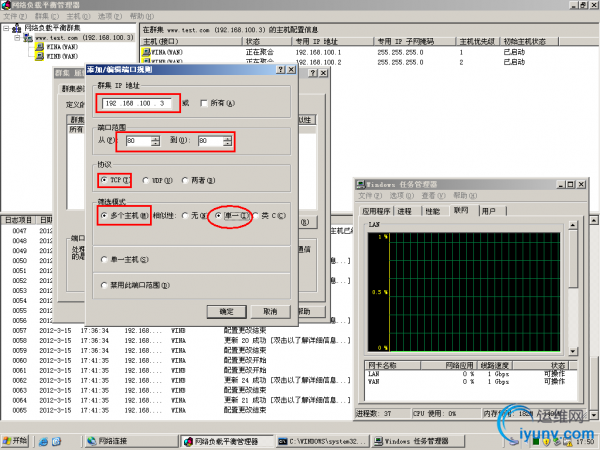Click the cluster IP address field
Viewport: 600px width, 450px height.
click(x=136, y=103)
